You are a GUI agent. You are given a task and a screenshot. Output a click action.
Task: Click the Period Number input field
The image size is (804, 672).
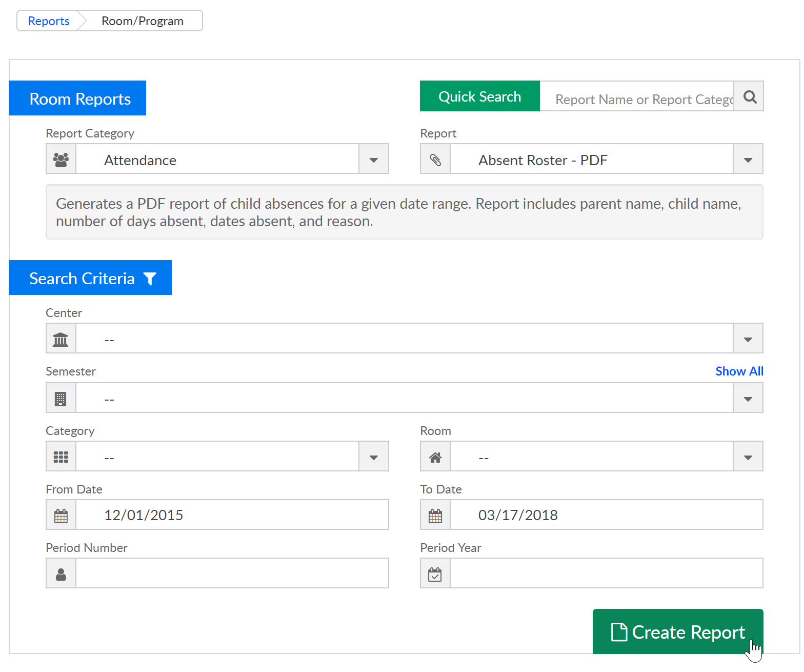pyautogui.click(x=232, y=574)
